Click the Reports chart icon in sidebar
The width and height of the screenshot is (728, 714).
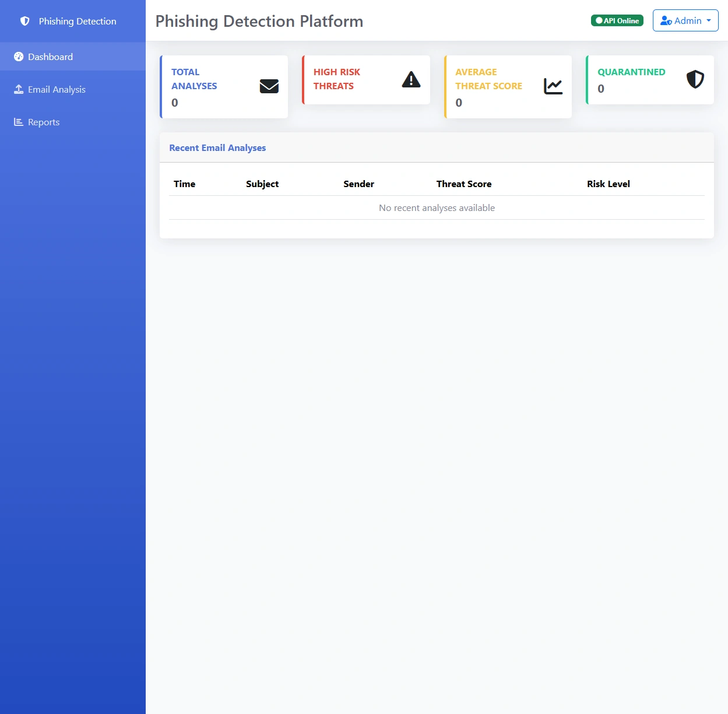point(19,122)
